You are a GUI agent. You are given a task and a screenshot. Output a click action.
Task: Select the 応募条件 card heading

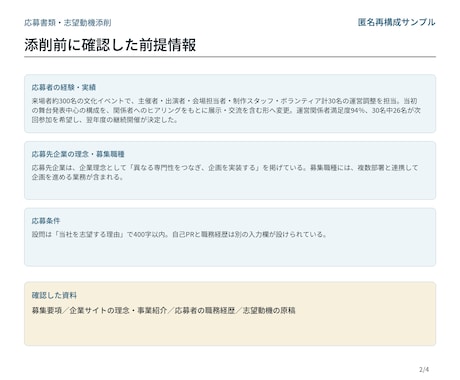tap(46, 221)
